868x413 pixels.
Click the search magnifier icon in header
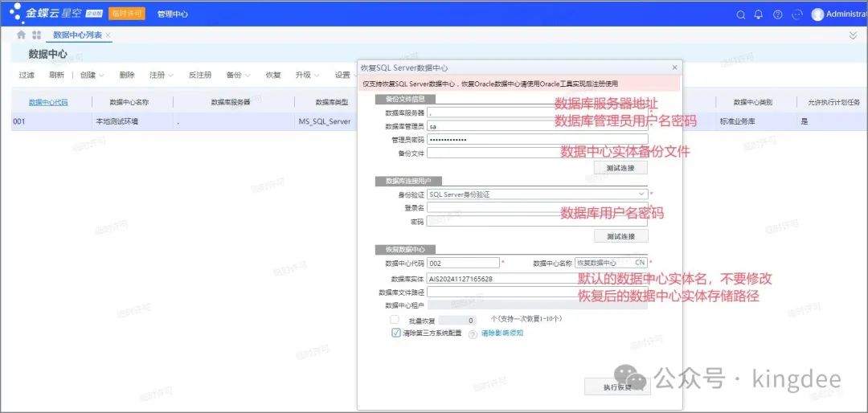[741, 14]
